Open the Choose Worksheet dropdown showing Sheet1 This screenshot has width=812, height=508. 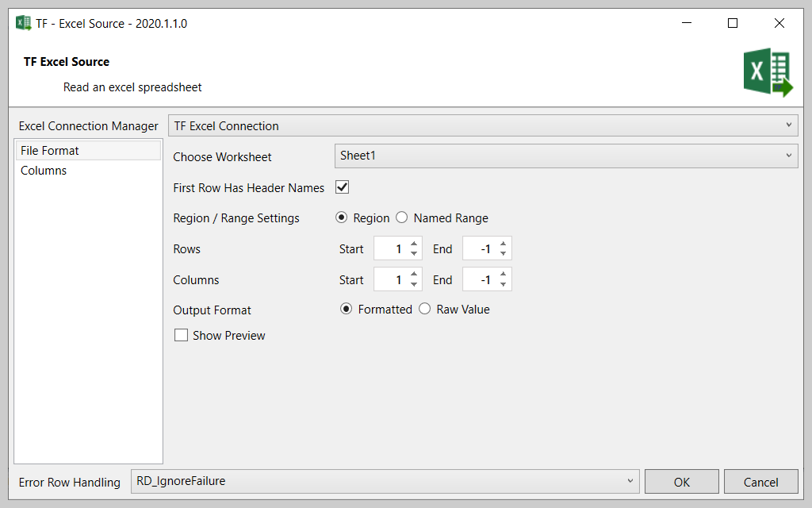point(789,156)
